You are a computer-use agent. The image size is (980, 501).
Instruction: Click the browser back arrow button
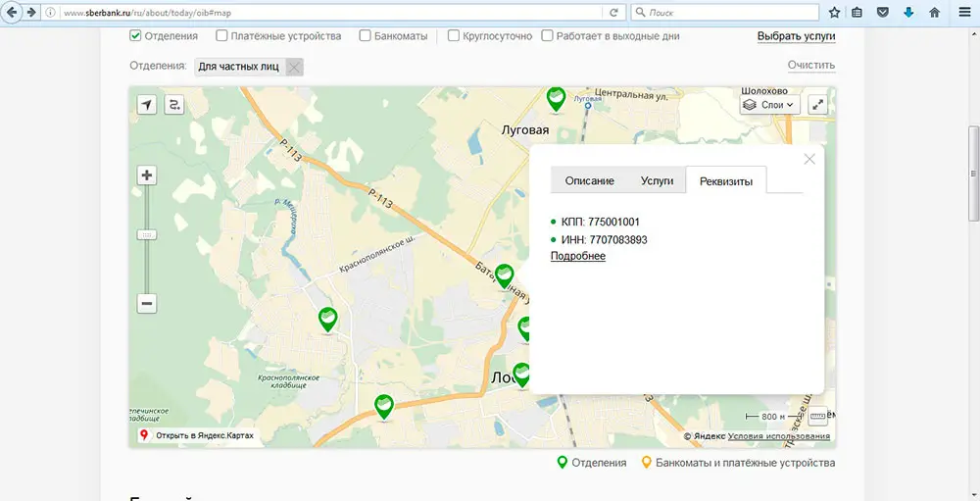(11, 12)
